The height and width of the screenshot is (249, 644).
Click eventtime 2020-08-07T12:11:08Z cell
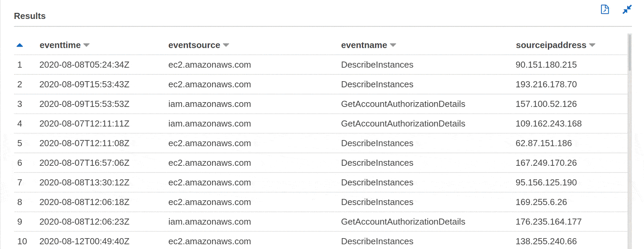85,143
